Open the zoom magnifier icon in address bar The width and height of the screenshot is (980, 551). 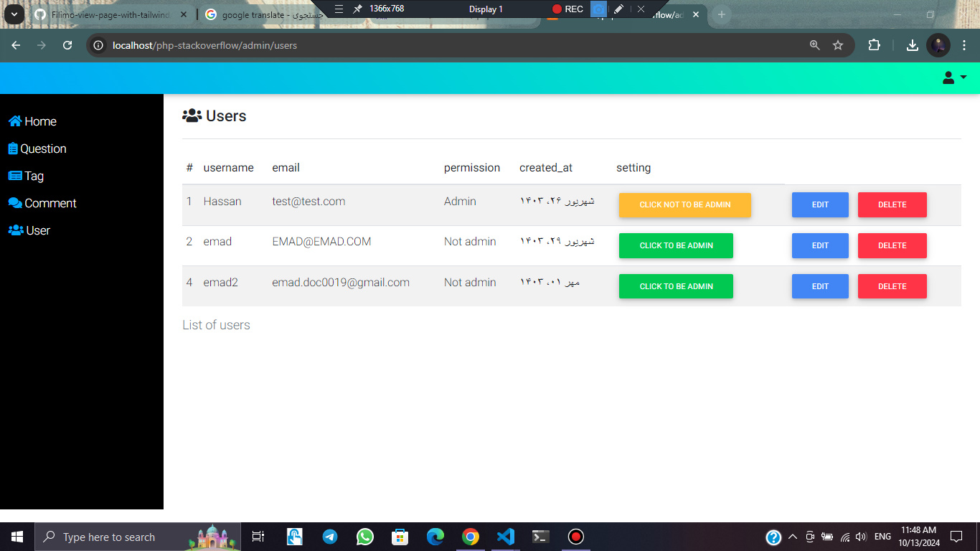(x=814, y=45)
